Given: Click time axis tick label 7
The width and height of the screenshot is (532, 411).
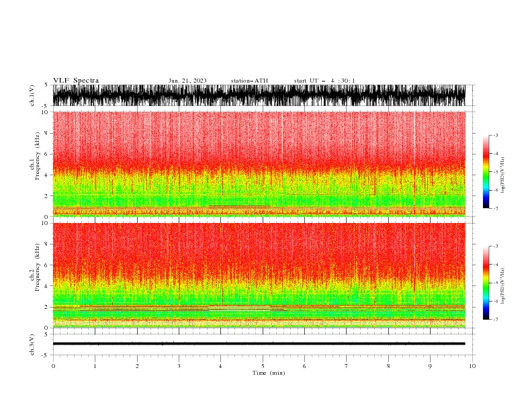Looking at the screenshot, I should [347, 366].
